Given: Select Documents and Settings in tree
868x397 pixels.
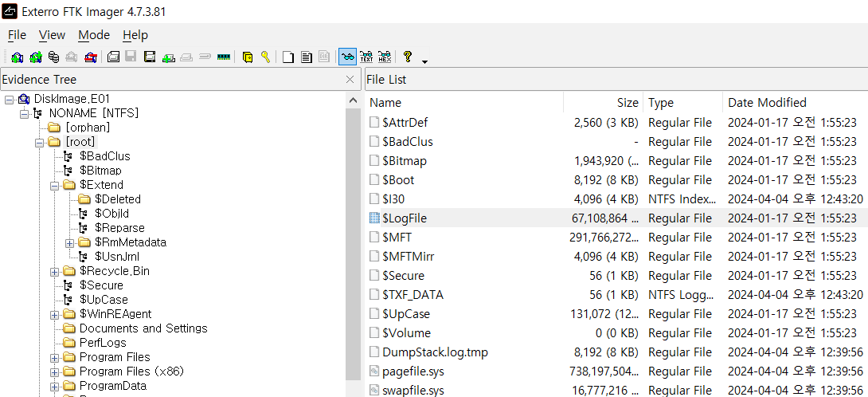Looking at the screenshot, I should pyautogui.click(x=143, y=328).
